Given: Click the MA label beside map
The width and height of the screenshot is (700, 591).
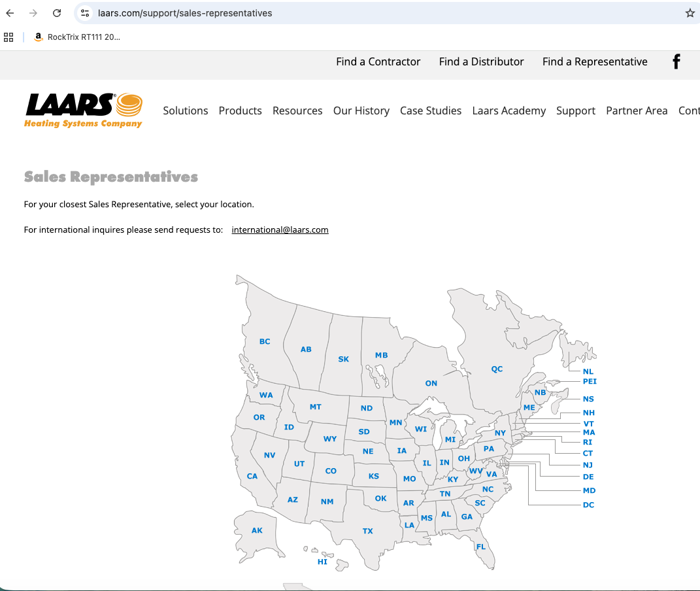Looking at the screenshot, I should click(x=589, y=433).
